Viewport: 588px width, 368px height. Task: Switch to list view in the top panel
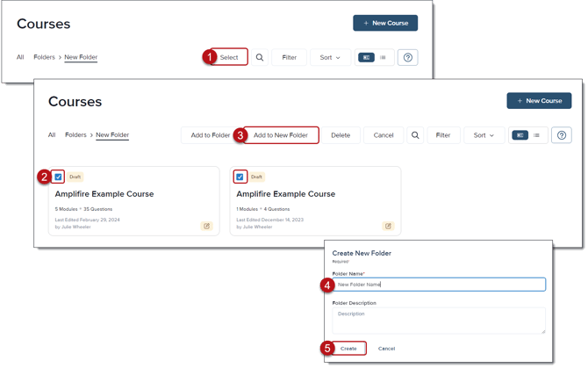[x=383, y=58]
